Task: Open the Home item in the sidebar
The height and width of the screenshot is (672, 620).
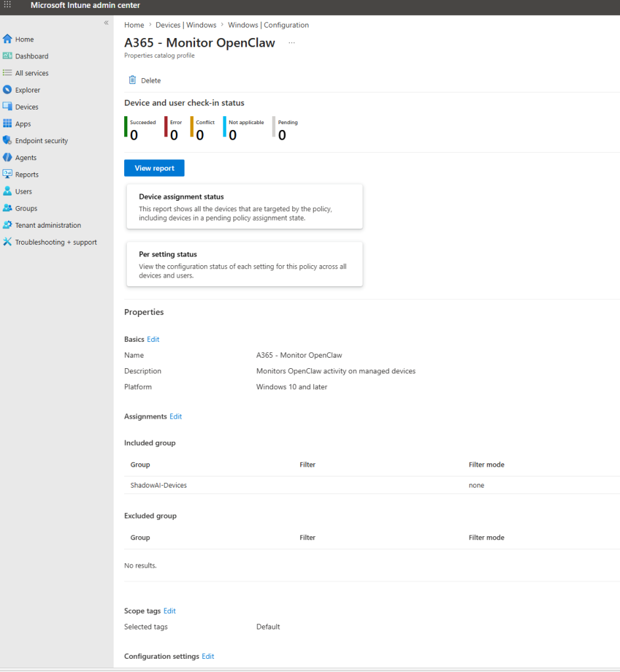Action: pyautogui.click(x=24, y=39)
